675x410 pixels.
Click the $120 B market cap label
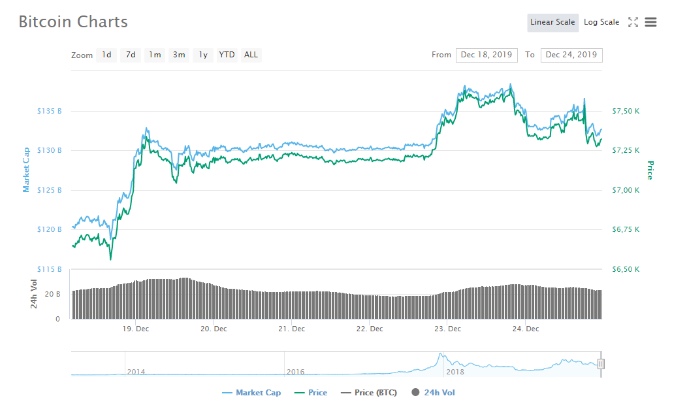click(x=49, y=229)
